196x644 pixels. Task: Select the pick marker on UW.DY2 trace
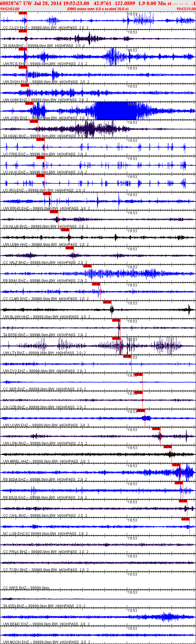click(x=127, y=356)
